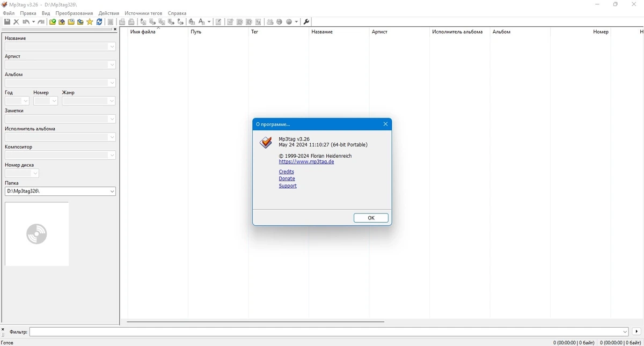Open the Undo history dropdown arrow
The height and width of the screenshot is (346, 644).
pos(33,22)
